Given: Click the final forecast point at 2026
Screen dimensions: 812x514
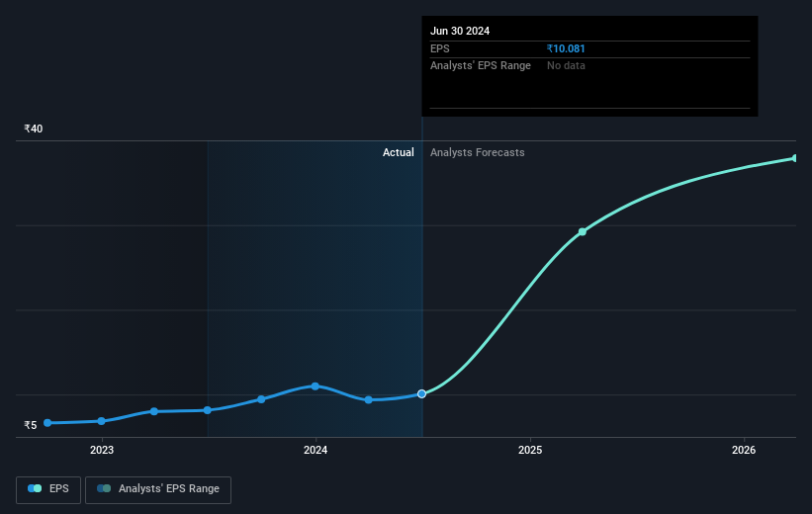Looking at the screenshot, I should (x=795, y=158).
